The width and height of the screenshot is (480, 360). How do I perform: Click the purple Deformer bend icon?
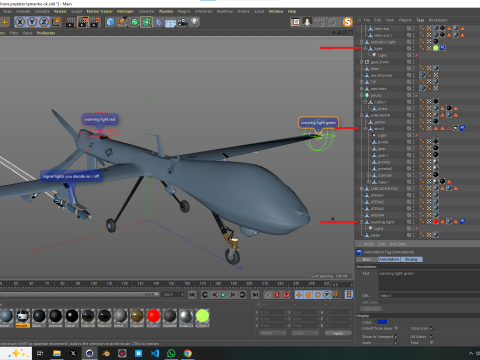pyautogui.click(x=159, y=22)
